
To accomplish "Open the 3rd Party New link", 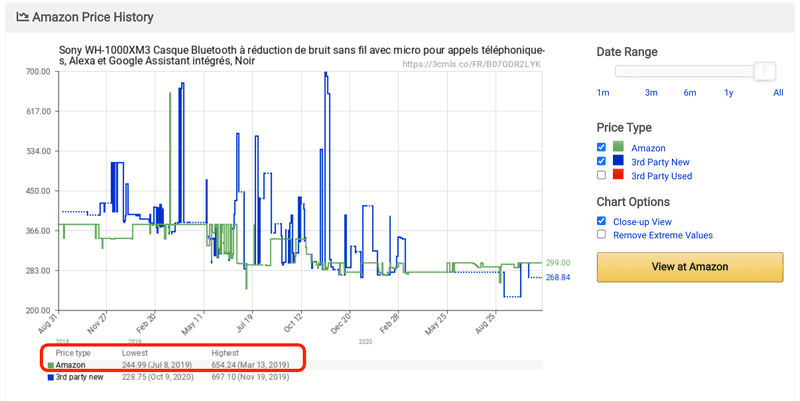I will click(x=660, y=162).
